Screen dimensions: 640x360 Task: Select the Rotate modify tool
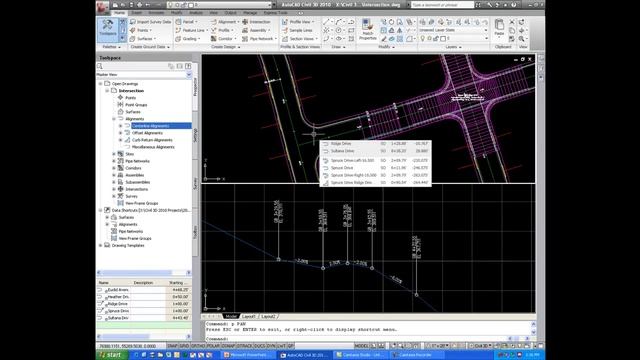pos(391,22)
